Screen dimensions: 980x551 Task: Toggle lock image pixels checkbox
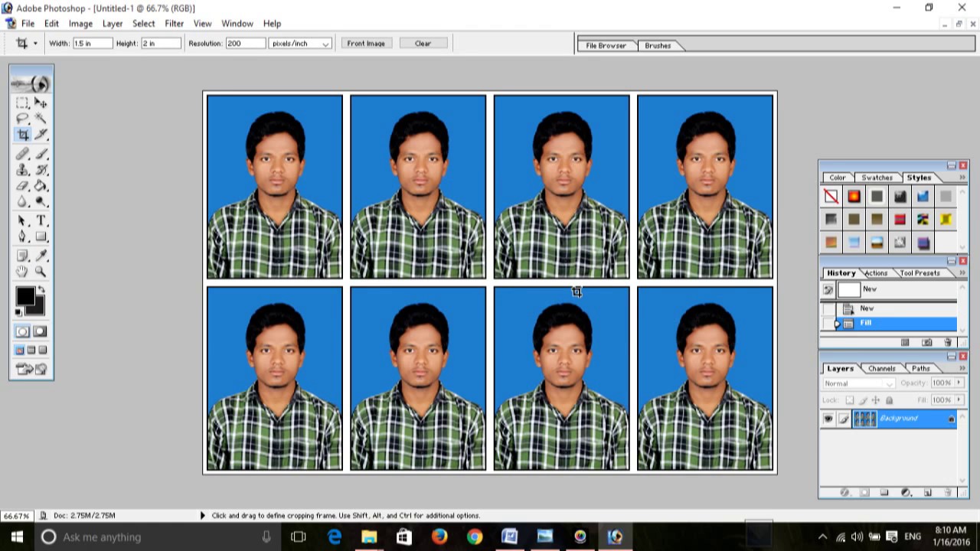point(863,400)
